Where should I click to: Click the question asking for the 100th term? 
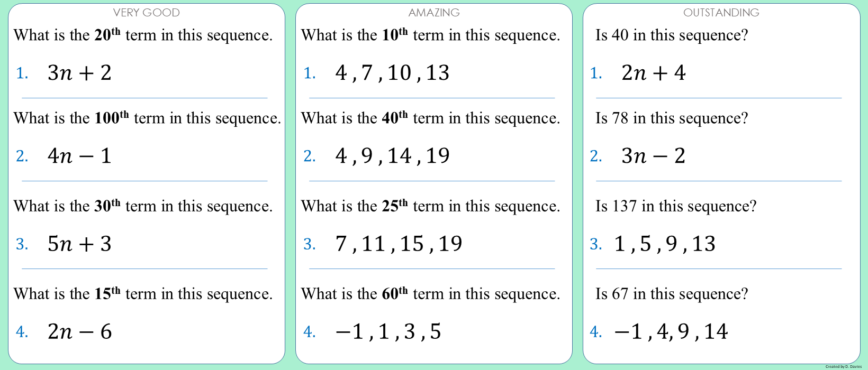tap(147, 118)
